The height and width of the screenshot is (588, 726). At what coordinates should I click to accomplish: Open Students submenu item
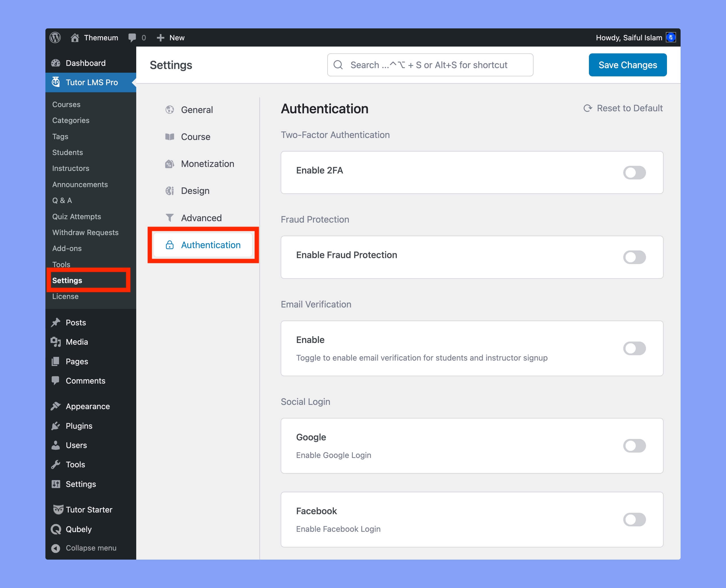pos(67,152)
